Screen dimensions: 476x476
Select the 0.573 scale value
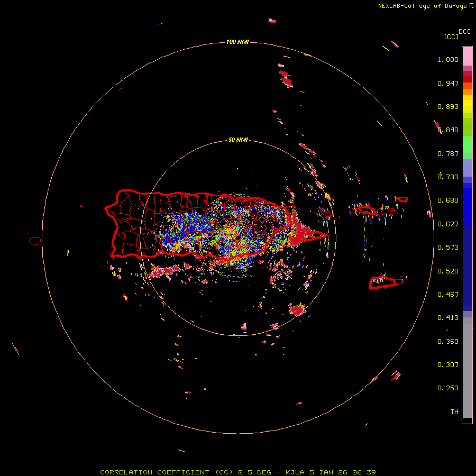(448, 248)
